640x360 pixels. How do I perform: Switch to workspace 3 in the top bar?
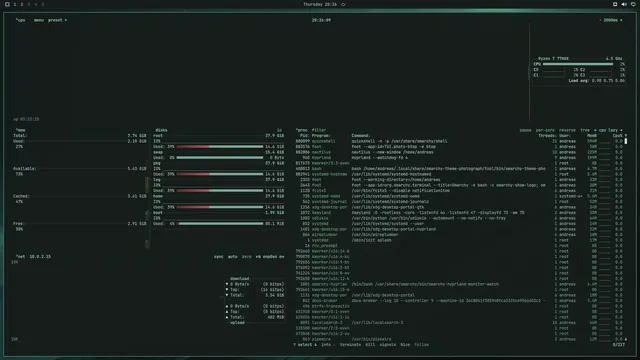(x=29, y=4)
